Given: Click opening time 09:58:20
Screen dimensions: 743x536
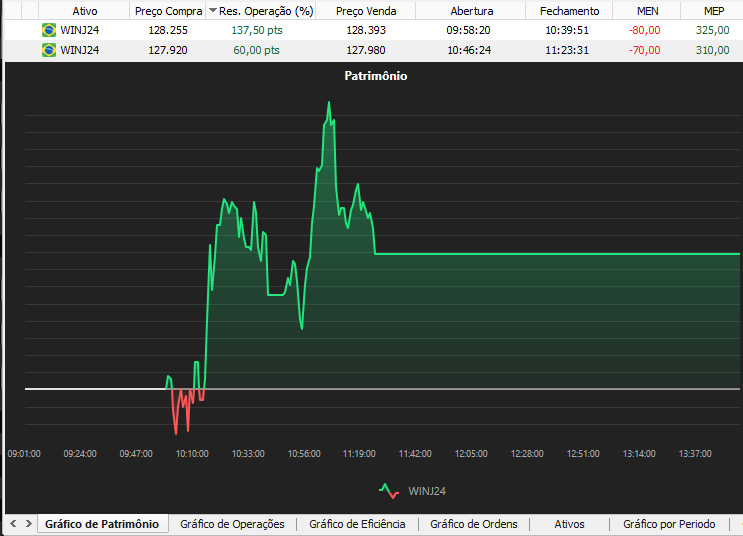Looking at the screenshot, I should (469, 30).
